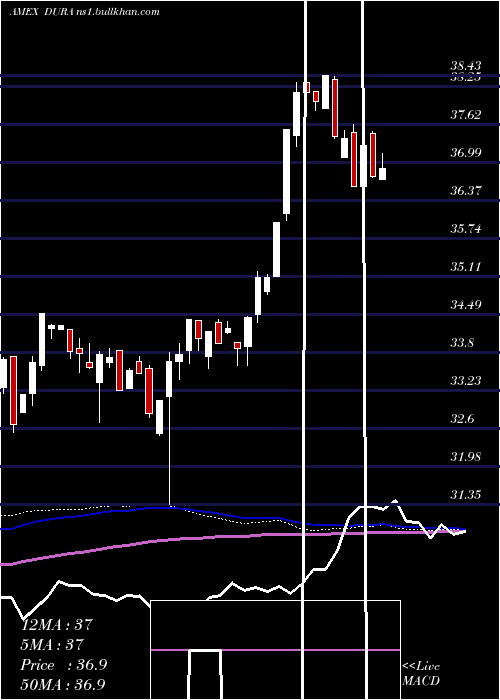The width and height of the screenshot is (500, 700).
Task: Click the 35.74 price axis label
Action: (465, 229)
